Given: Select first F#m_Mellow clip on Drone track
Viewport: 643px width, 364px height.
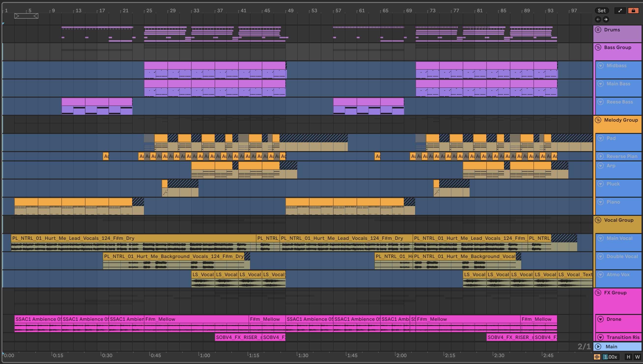Looking at the screenshot, I should click(x=196, y=324).
